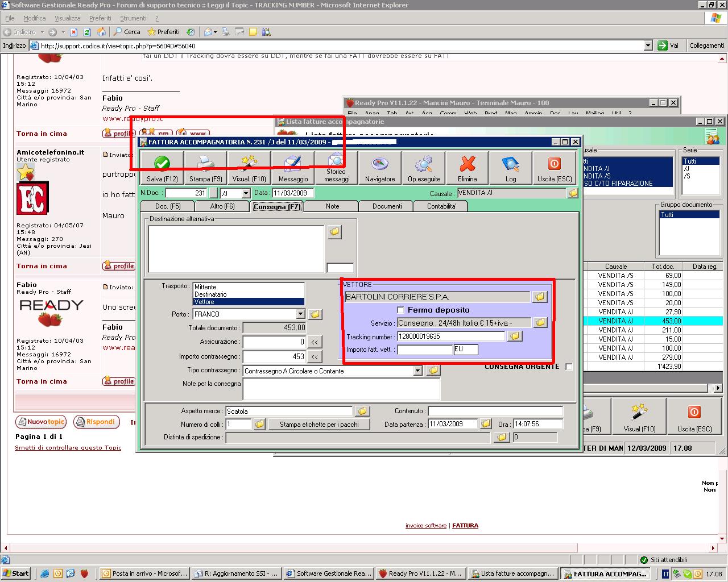Click the Nuovo topic forum button
The image size is (728, 582).
41,422
